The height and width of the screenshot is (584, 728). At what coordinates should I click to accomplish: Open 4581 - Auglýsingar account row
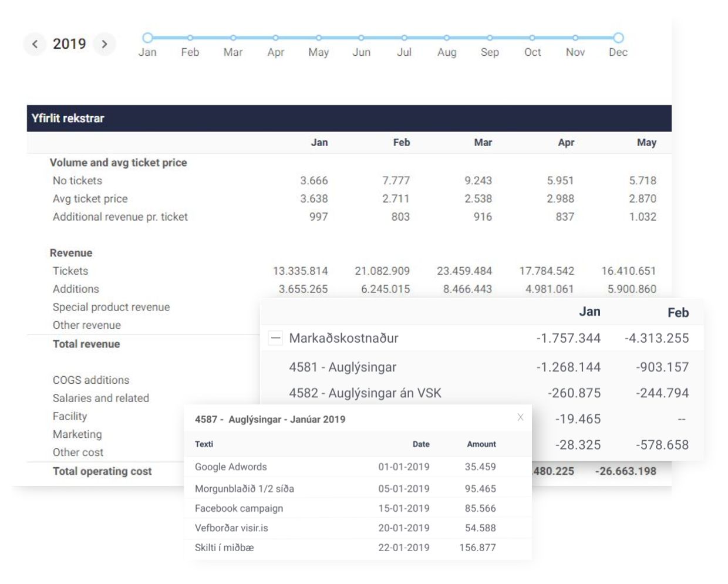(342, 367)
